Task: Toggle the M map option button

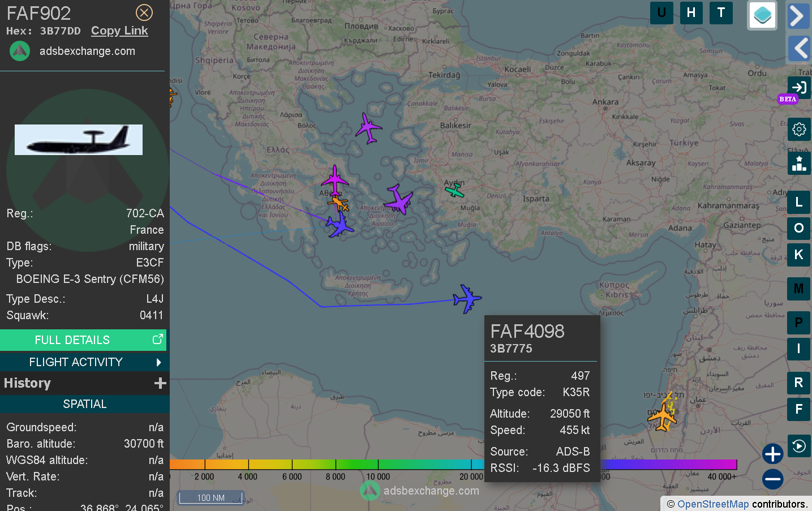Action: [x=798, y=289]
